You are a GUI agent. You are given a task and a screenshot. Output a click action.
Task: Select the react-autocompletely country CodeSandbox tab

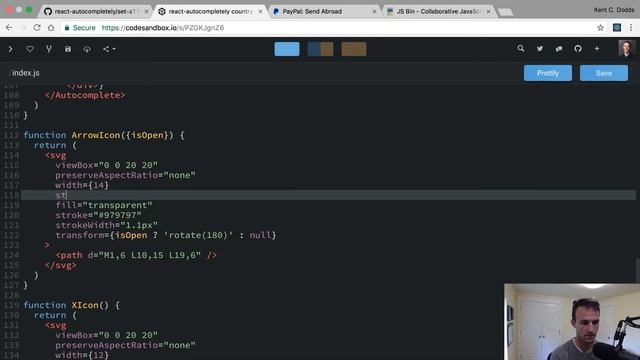tap(210, 11)
